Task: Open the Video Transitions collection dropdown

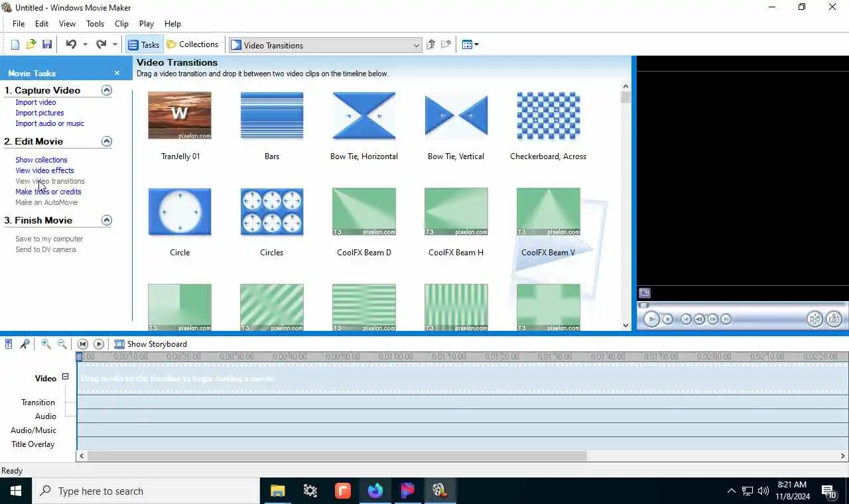Action: click(416, 45)
